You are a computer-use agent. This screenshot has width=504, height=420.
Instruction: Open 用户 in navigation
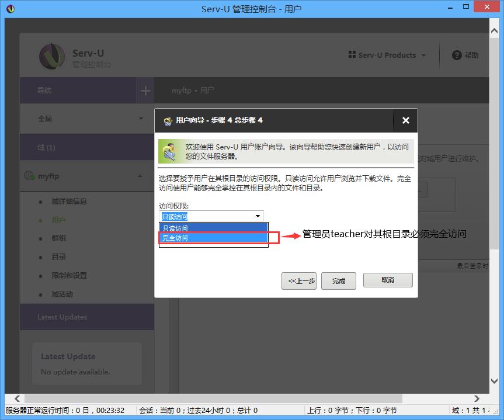pyautogui.click(x=58, y=220)
